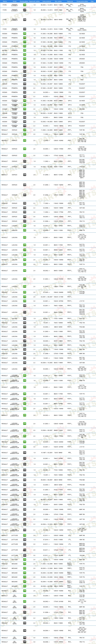96x644 pixels.
Task: Click ON icon for Espace P9X 701 row
Action: coord(24,212)
